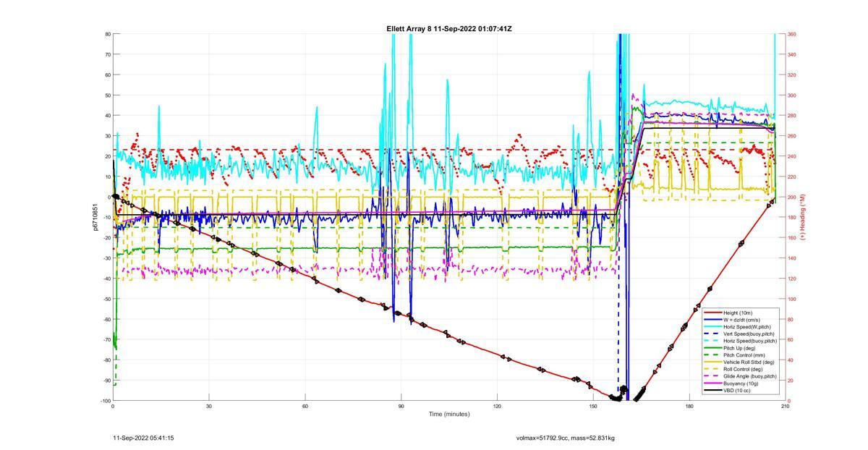Select 'Buoyancy (10g)' legend entry
Viewport: 868px width, 450px height.
[739, 383]
